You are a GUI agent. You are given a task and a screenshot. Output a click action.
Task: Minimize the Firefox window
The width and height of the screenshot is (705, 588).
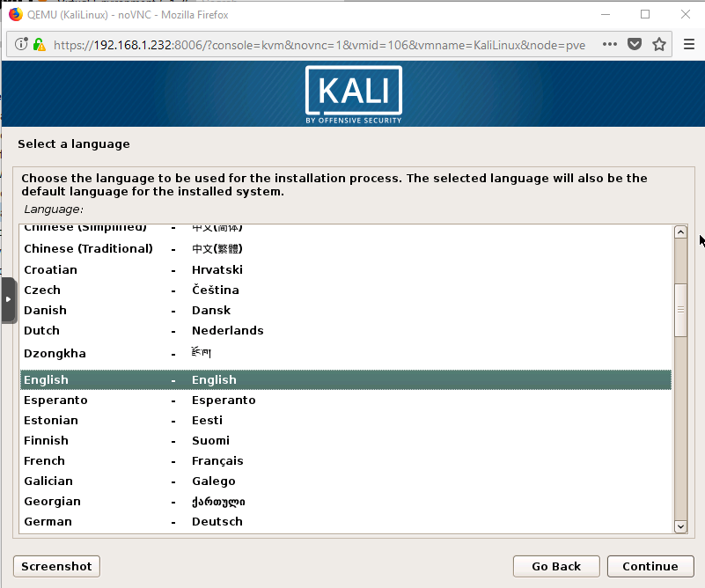(606, 14)
